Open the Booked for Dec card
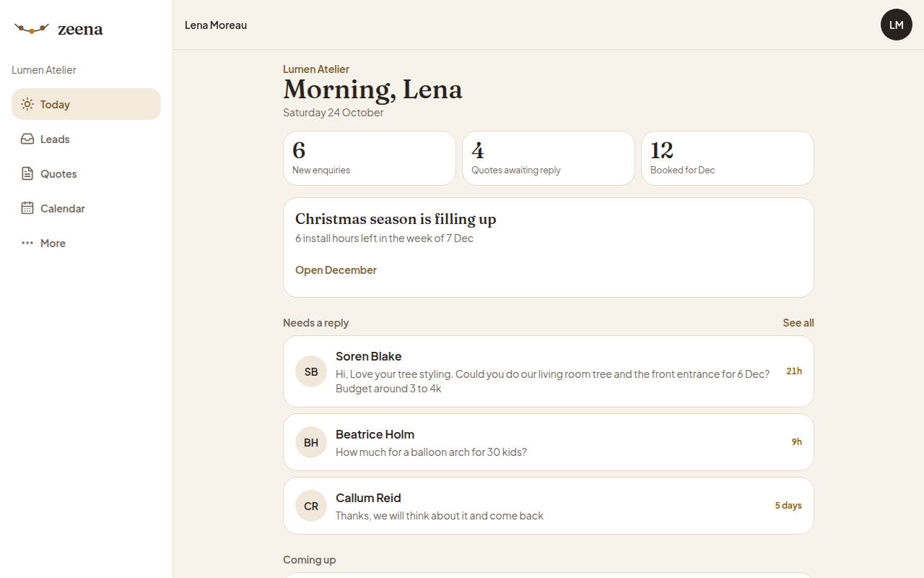 click(728, 158)
